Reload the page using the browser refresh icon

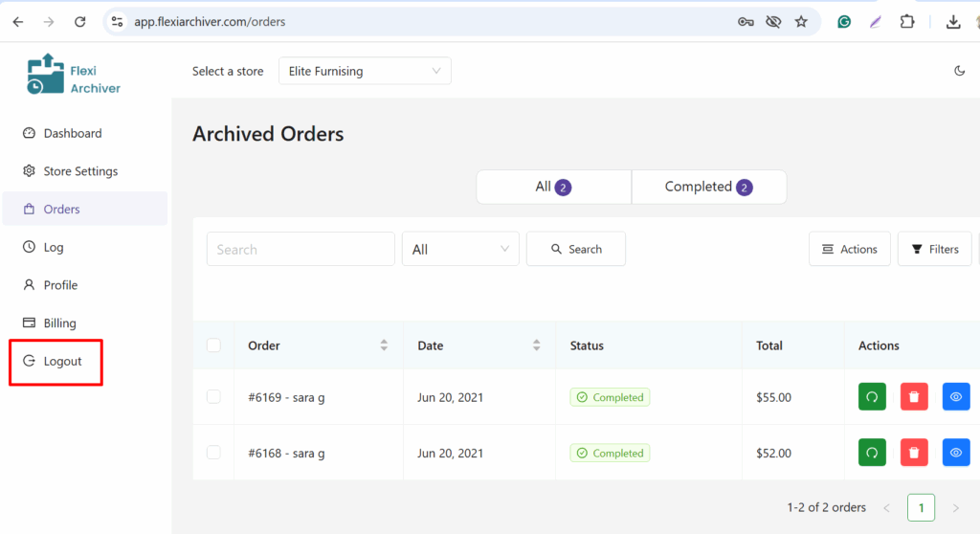click(x=80, y=21)
